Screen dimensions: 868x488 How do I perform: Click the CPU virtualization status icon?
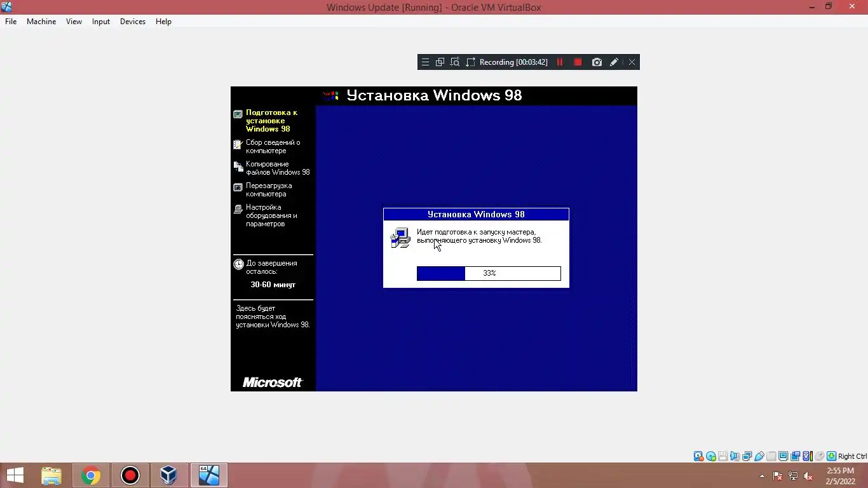[807, 456]
